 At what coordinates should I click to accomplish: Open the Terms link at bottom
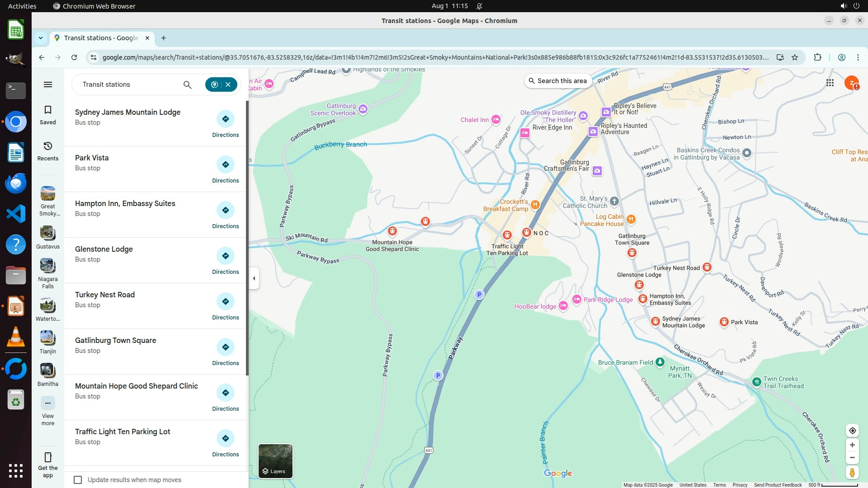[719, 485]
